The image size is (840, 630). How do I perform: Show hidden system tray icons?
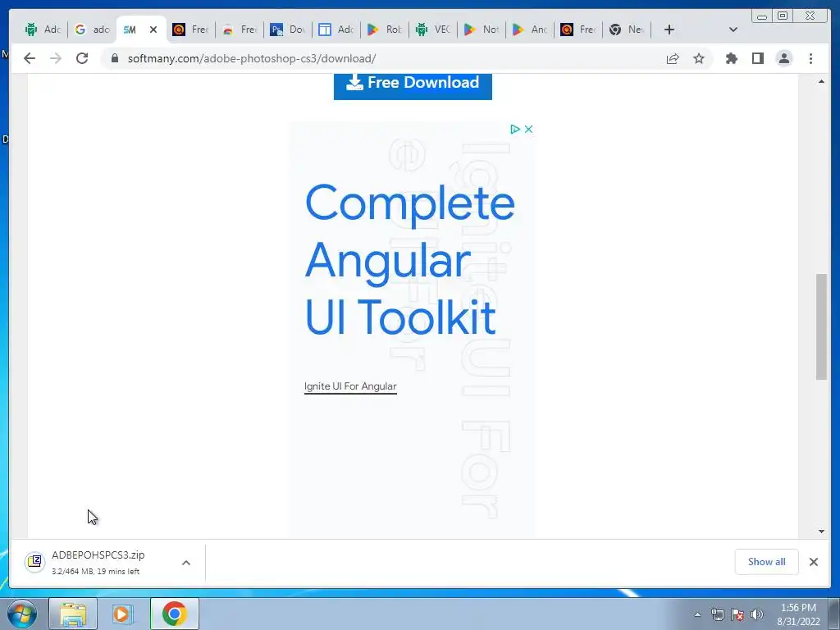pyautogui.click(x=697, y=614)
